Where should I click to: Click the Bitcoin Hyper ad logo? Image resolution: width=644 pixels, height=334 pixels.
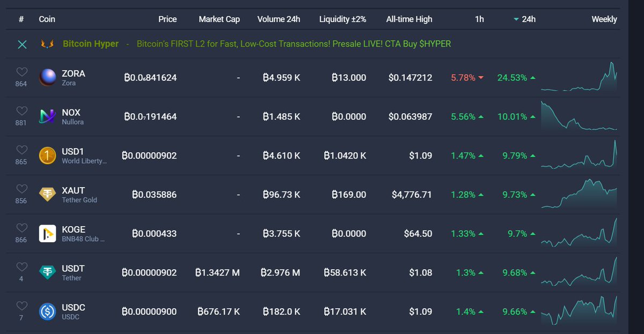48,44
